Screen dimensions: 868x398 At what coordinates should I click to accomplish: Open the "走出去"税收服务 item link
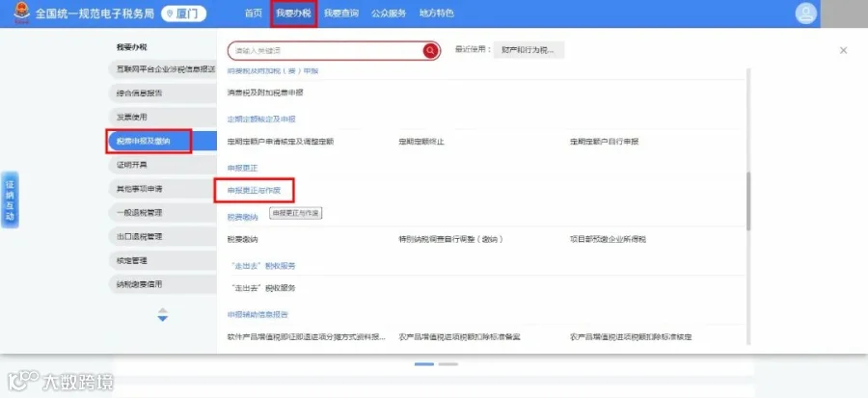[x=263, y=288]
